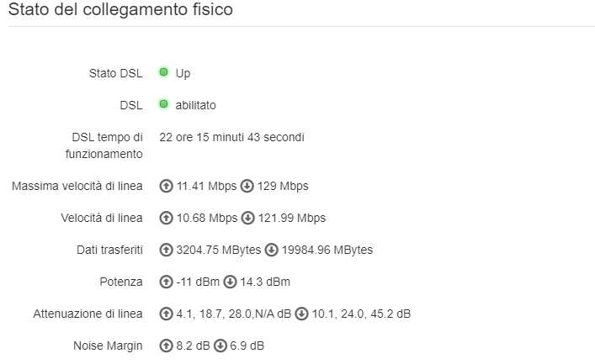Click the download arrow next to 121.99 Mbps

[247, 218]
